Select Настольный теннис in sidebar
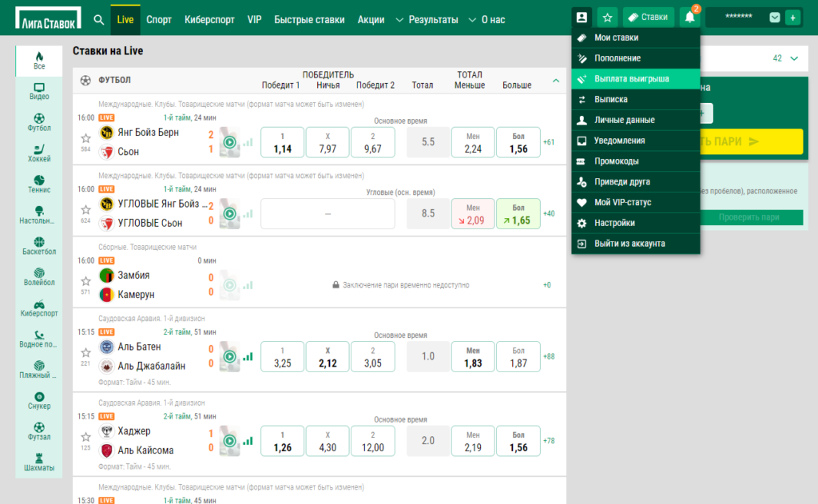The width and height of the screenshot is (818, 504). pyautogui.click(x=39, y=215)
